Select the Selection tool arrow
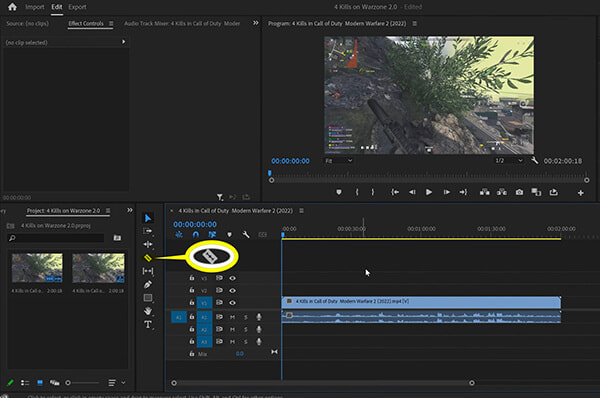Viewport: 600px width, 398px height. coord(148,218)
